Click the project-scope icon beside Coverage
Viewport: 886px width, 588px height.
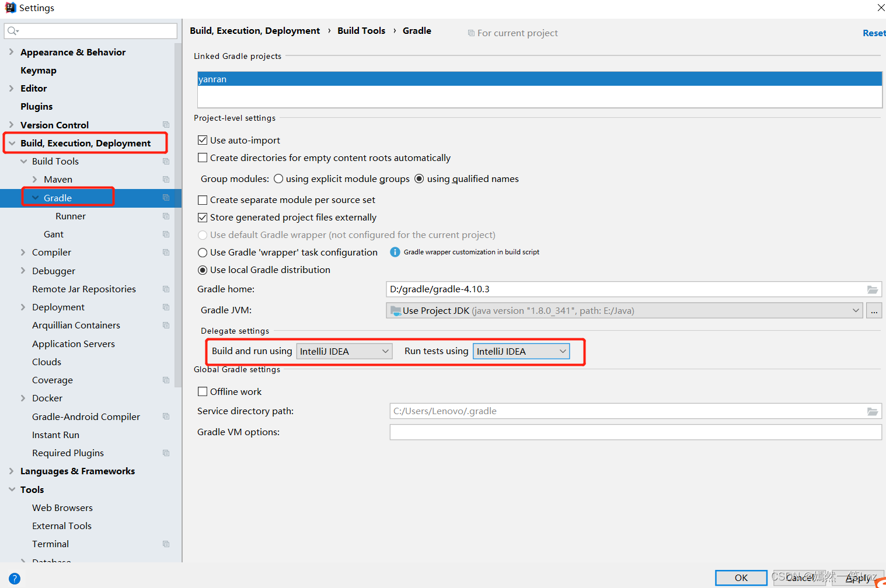(166, 380)
